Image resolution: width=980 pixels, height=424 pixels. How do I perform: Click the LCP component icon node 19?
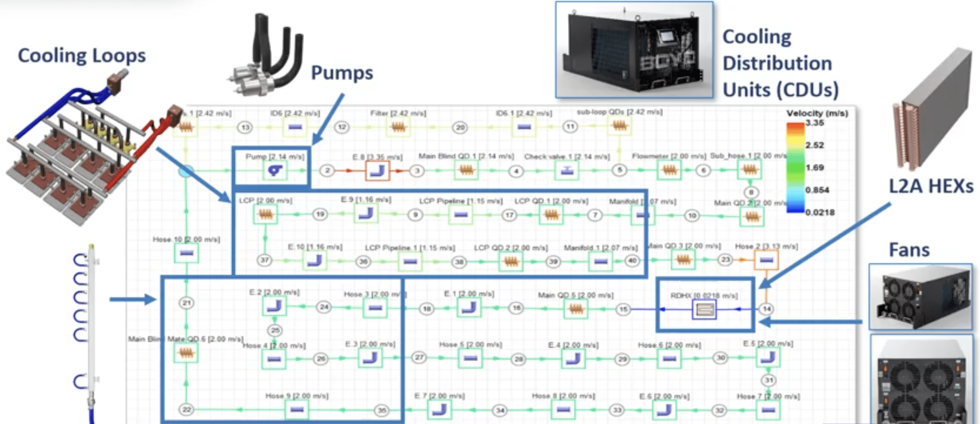coord(256,209)
